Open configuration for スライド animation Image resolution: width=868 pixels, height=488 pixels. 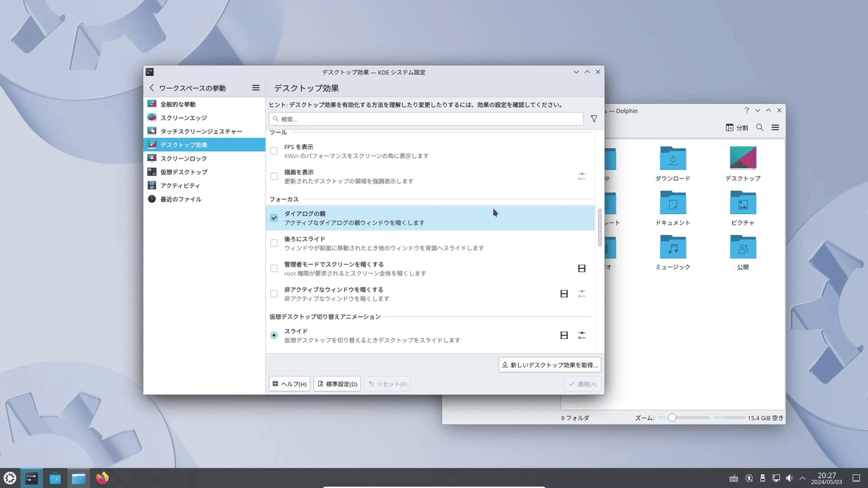click(582, 335)
